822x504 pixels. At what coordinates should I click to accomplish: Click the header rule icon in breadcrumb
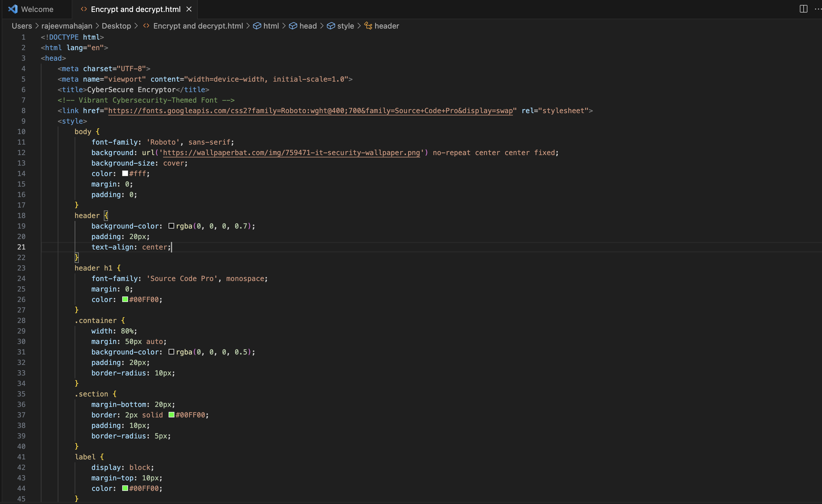pyautogui.click(x=368, y=26)
